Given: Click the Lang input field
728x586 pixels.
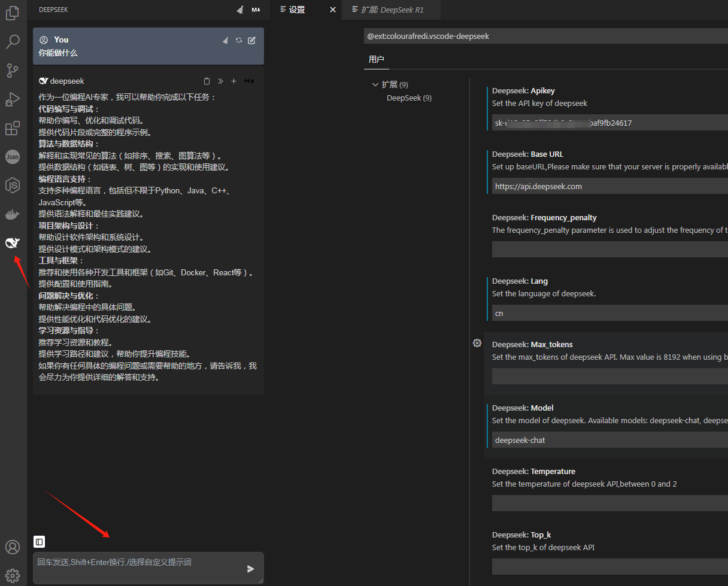Looking at the screenshot, I should [x=610, y=313].
